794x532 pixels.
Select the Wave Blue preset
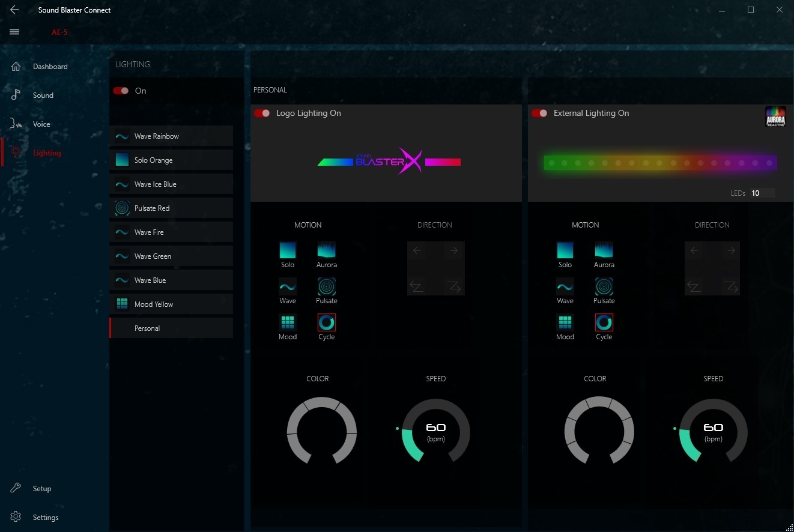(x=171, y=280)
